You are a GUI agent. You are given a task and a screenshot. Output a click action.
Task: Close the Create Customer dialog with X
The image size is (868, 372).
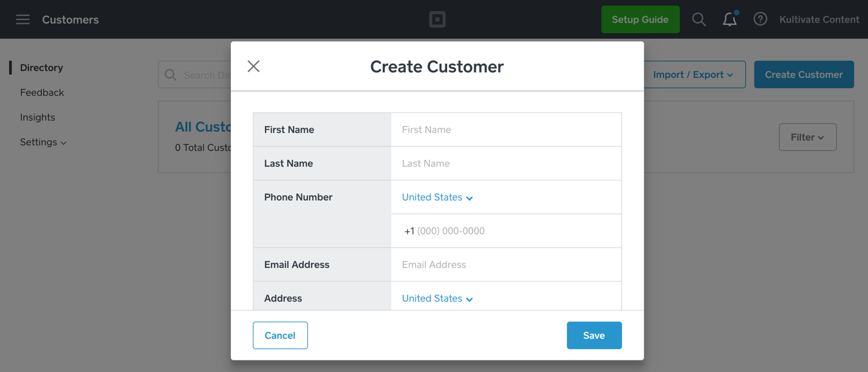tap(253, 66)
